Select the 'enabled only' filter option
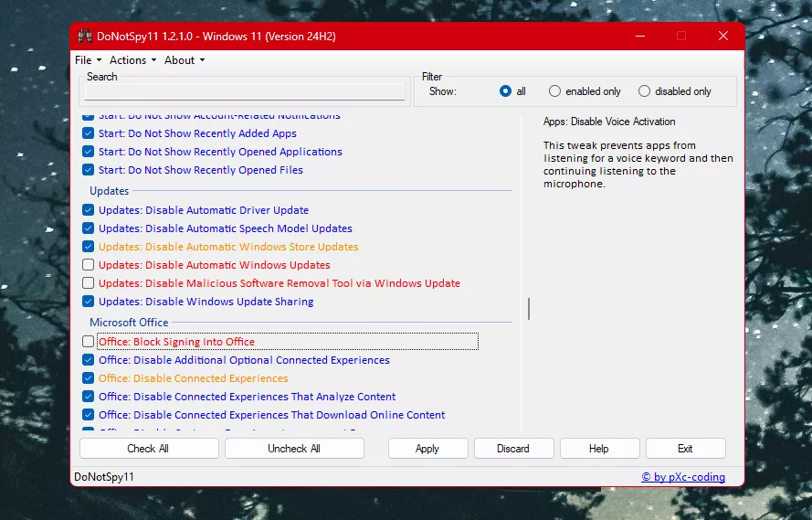Image resolution: width=812 pixels, height=520 pixels. [x=554, y=91]
